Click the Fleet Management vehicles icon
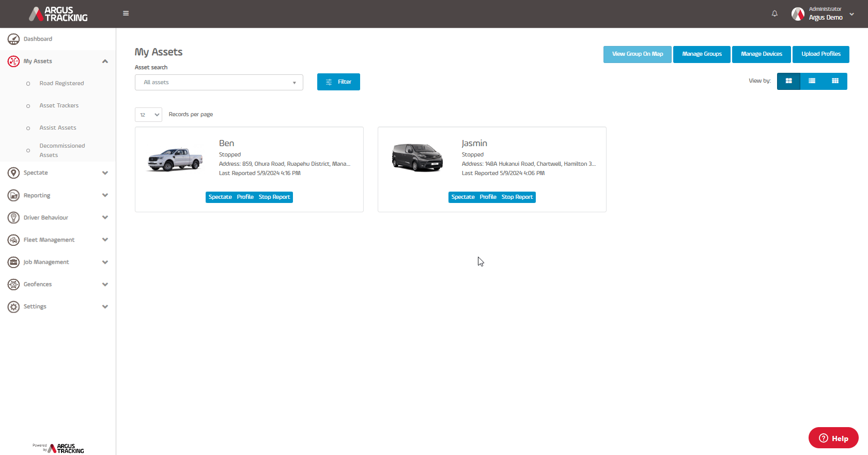 tap(13, 240)
